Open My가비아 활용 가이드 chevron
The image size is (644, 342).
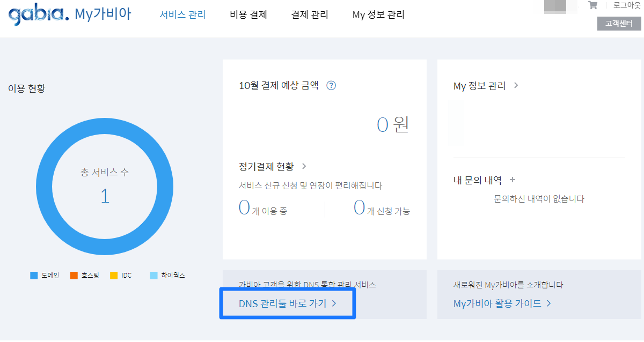click(549, 303)
